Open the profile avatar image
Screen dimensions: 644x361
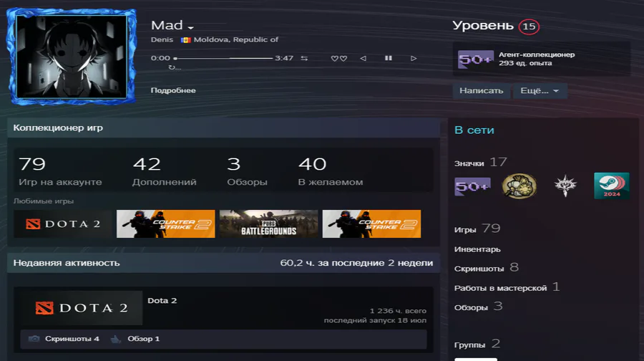(x=71, y=57)
